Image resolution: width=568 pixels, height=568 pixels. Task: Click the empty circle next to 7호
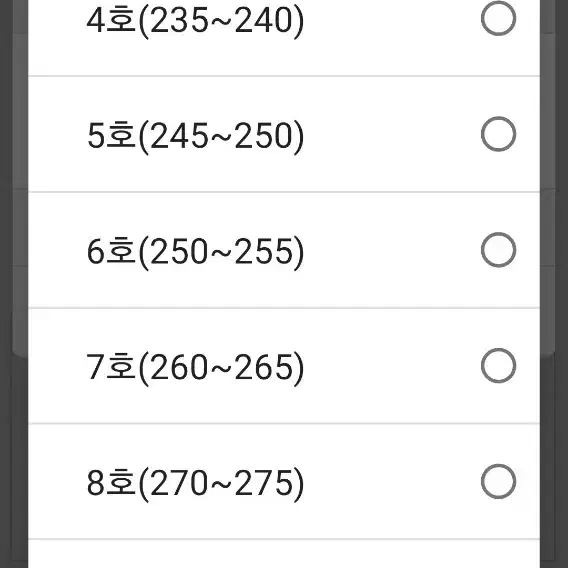tap(498, 366)
